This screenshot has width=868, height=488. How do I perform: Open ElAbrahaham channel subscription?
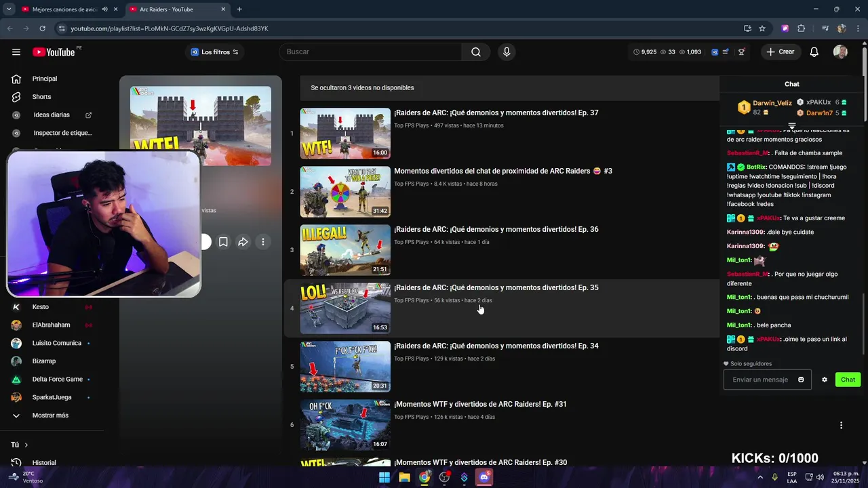51,325
